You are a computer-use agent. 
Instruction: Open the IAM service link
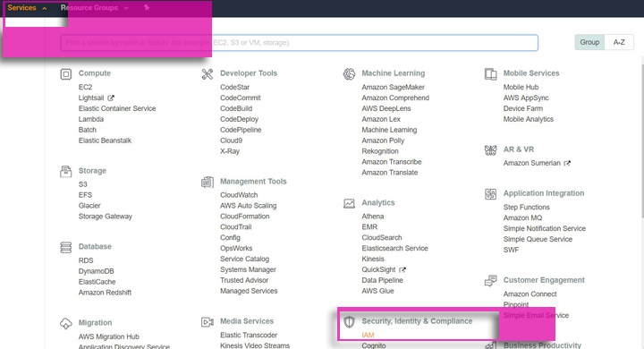click(x=368, y=335)
